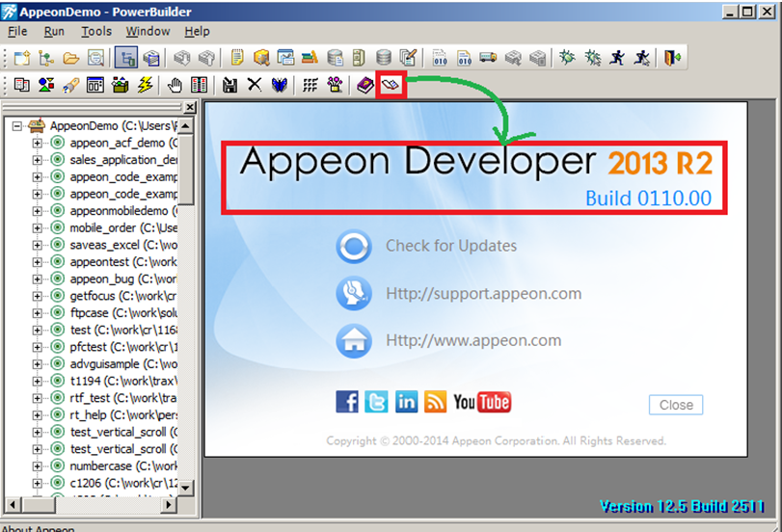The width and height of the screenshot is (782, 532).
Task: Toggle the System Tree toolbar button
Action: 126,58
